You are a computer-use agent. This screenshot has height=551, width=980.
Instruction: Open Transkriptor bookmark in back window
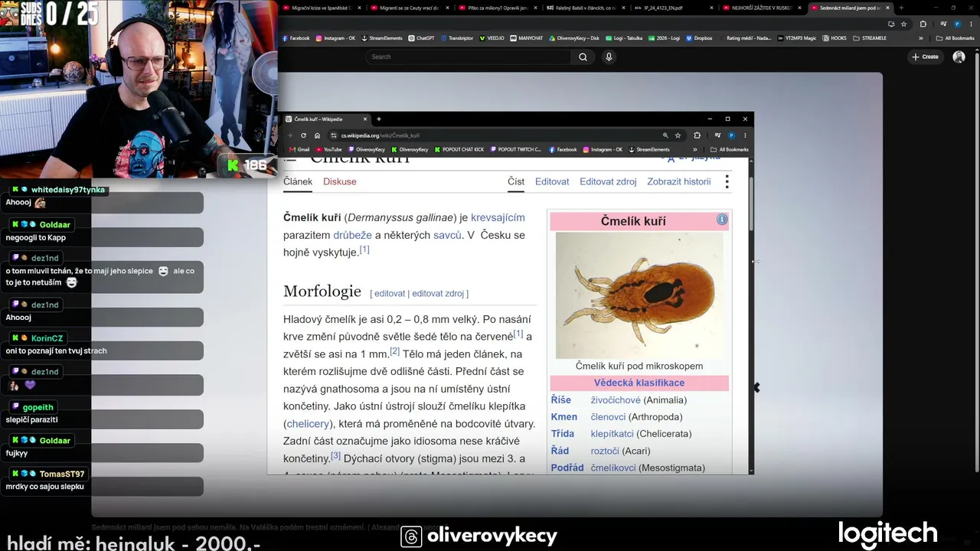(457, 37)
